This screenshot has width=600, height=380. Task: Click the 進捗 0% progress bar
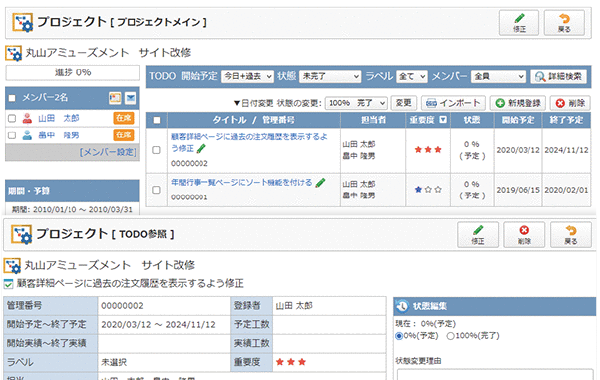tap(73, 72)
